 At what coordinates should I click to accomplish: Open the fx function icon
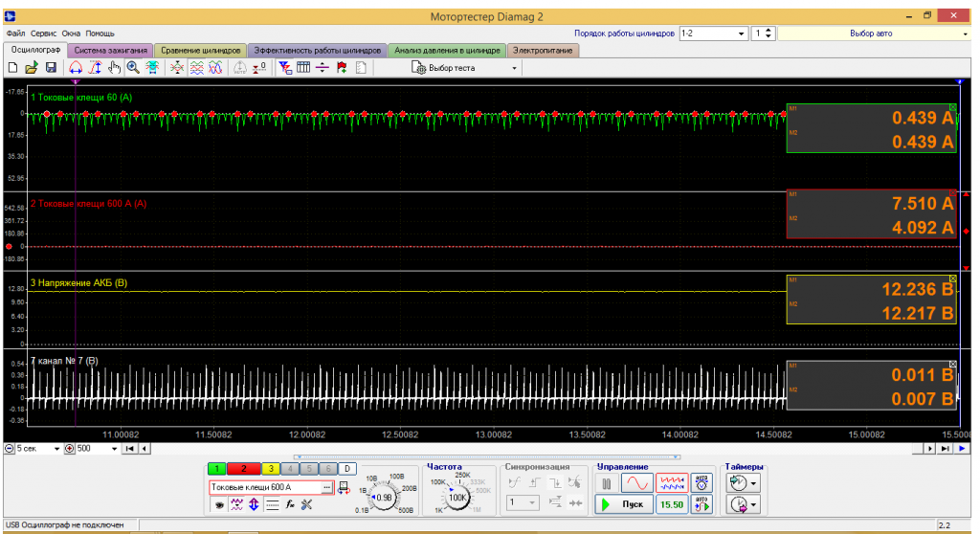[290, 504]
